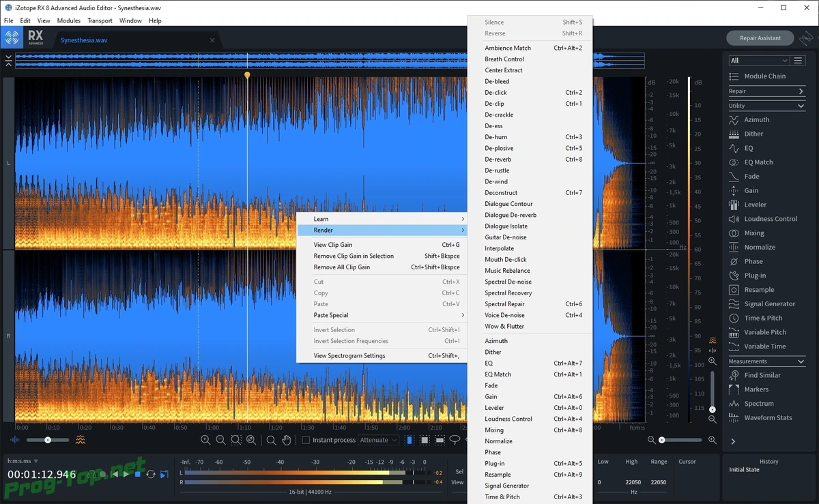This screenshot has width=819, height=504.
Task: Zoom to selection with dotted-box magnifier
Action: point(236,440)
